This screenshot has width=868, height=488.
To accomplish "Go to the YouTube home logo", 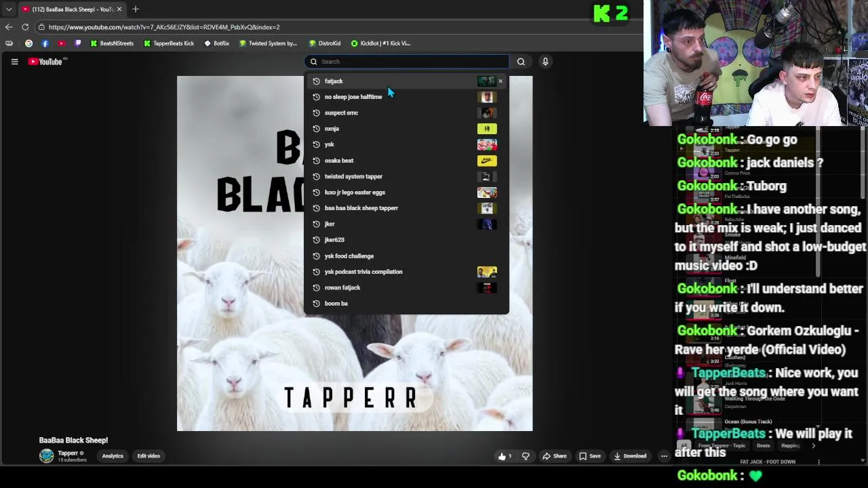I will (45, 62).
